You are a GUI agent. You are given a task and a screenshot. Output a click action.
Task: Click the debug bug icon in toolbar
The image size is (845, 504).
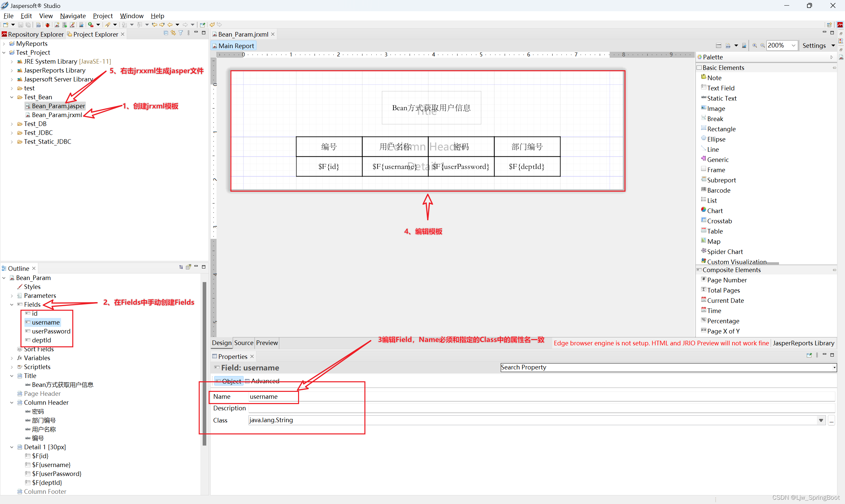[x=48, y=25]
